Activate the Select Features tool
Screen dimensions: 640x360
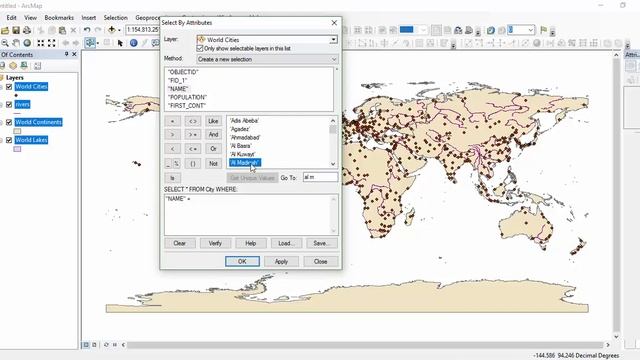click(x=89, y=42)
